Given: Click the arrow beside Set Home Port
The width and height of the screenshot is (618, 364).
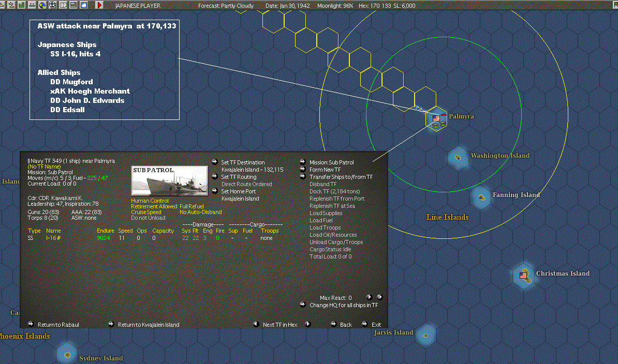Looking at the screenshot, I should tap(215, 191).
